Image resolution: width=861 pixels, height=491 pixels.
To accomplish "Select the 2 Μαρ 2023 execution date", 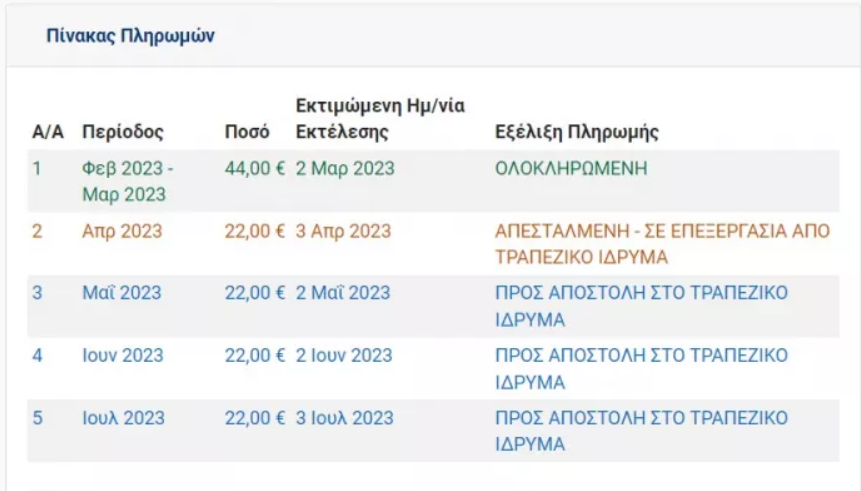I will point(345,168).
